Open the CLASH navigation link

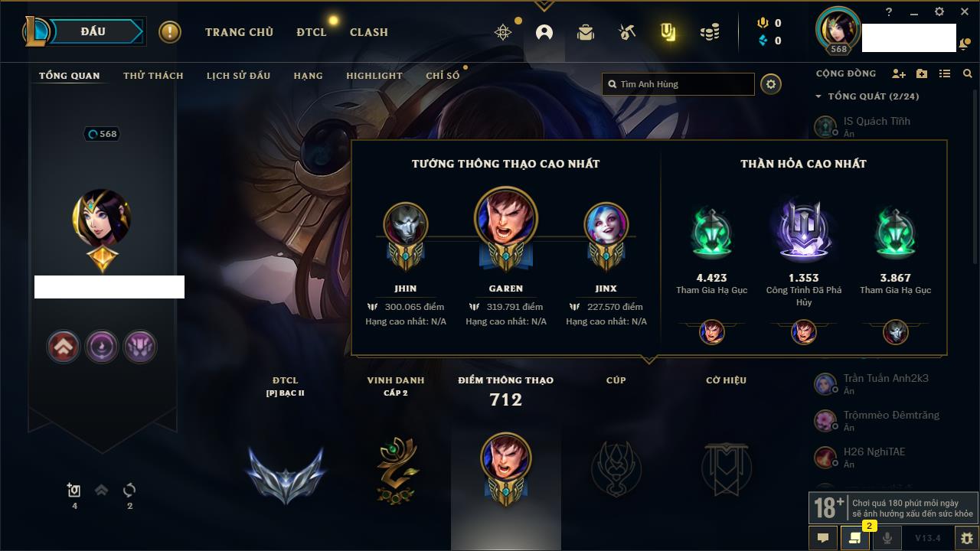coord(369,32)
